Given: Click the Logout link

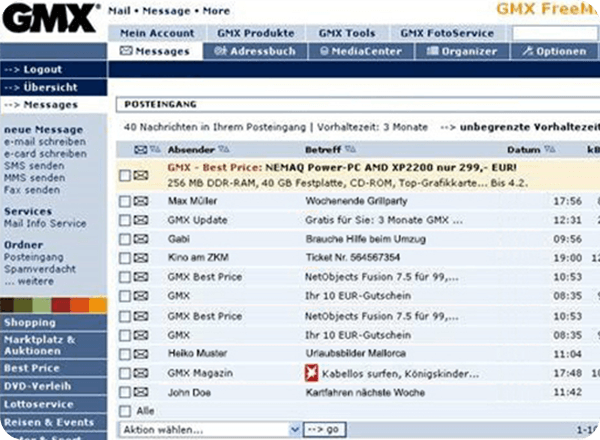Looking at the screenshot, I should click(42, 70).
